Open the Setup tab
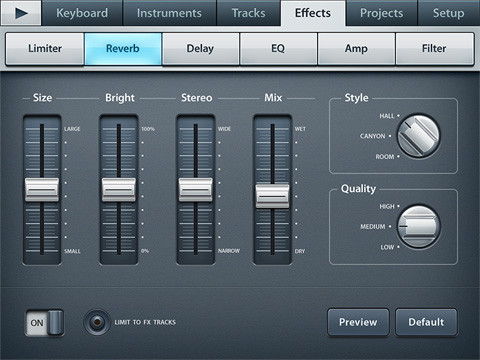Viewport: 480px width, 360px height. 448,13
